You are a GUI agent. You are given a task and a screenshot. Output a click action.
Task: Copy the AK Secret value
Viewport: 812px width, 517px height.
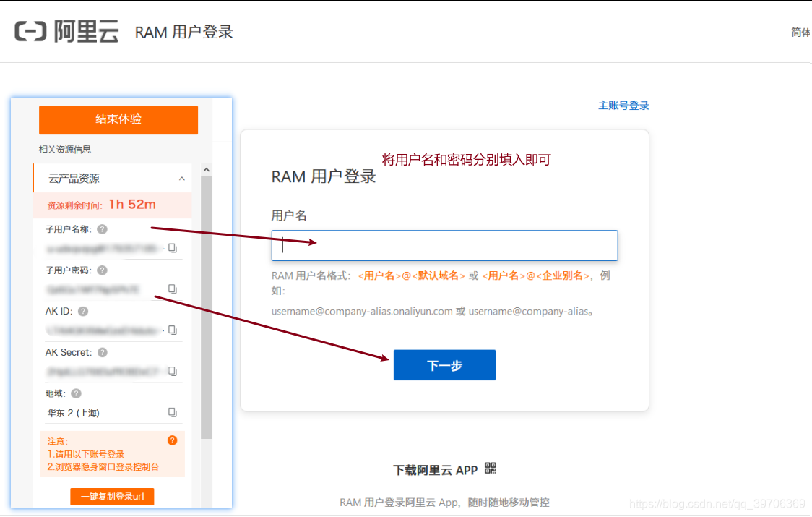click(173, 371)
